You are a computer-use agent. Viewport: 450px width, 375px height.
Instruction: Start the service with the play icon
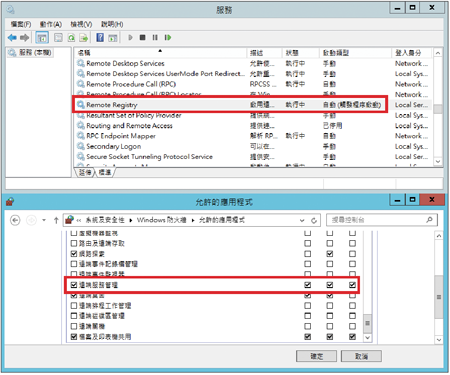click(130, 37)
